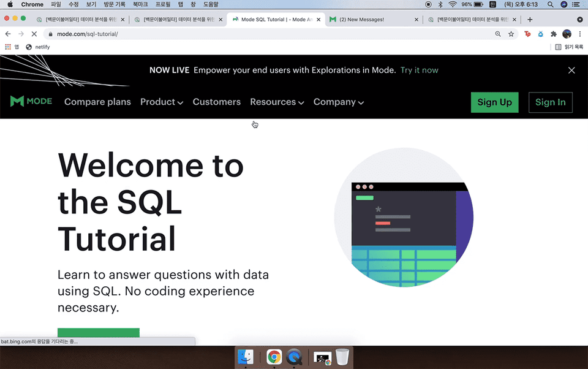Click the Mode logo
This screenshot has height=369, width=588.
31,101
